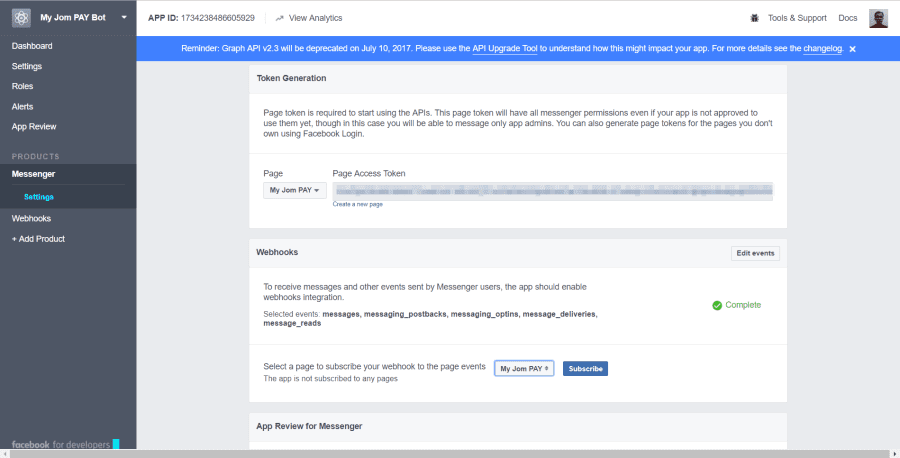The image size is (900, 458).
Task: Click the app atom icon beside My Jom PAY Bot
Action: click(x=21, y=18)
